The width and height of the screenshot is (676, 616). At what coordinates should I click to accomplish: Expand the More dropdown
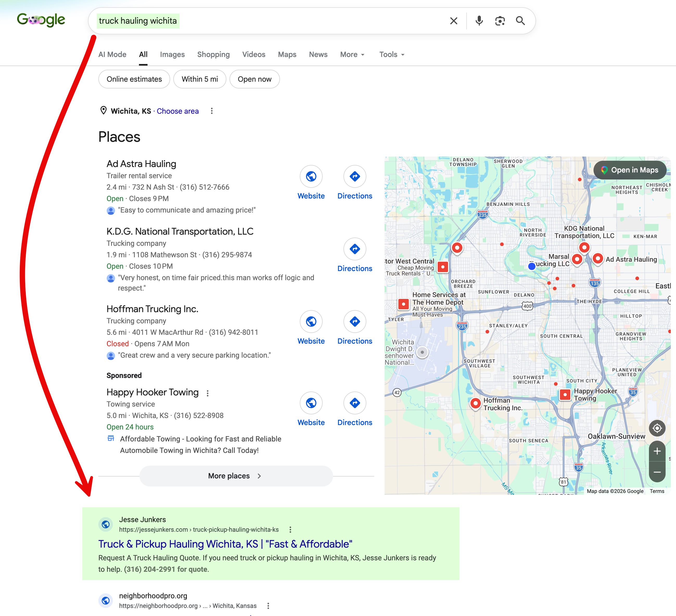[x=352, y=54]
